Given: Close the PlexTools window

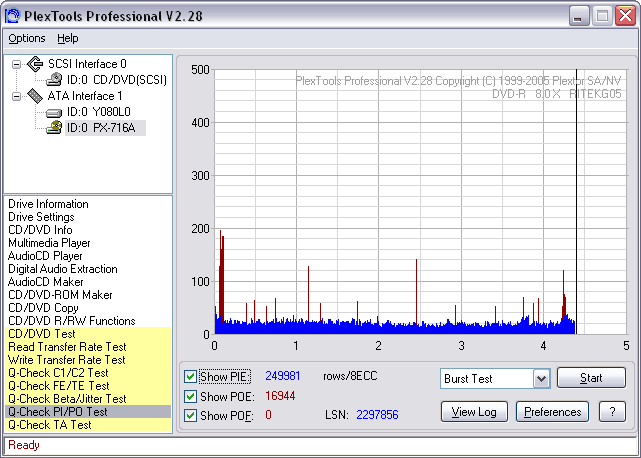Looking at the screenshot, I should [x=625, y=16].
